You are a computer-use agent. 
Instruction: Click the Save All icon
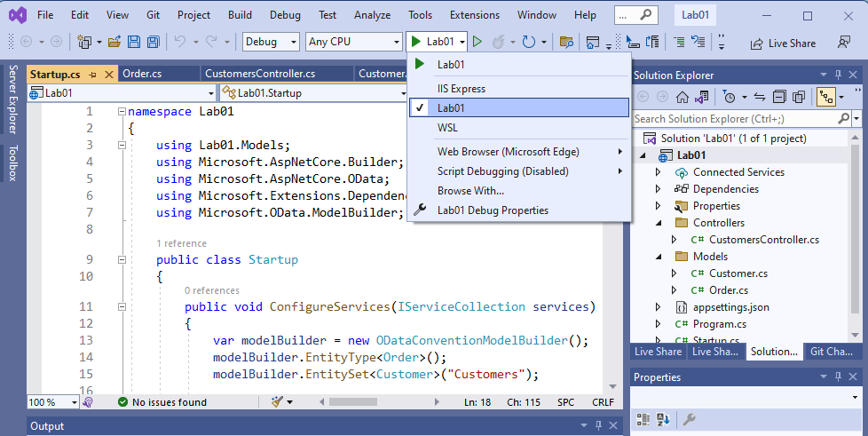pos(154,42)
